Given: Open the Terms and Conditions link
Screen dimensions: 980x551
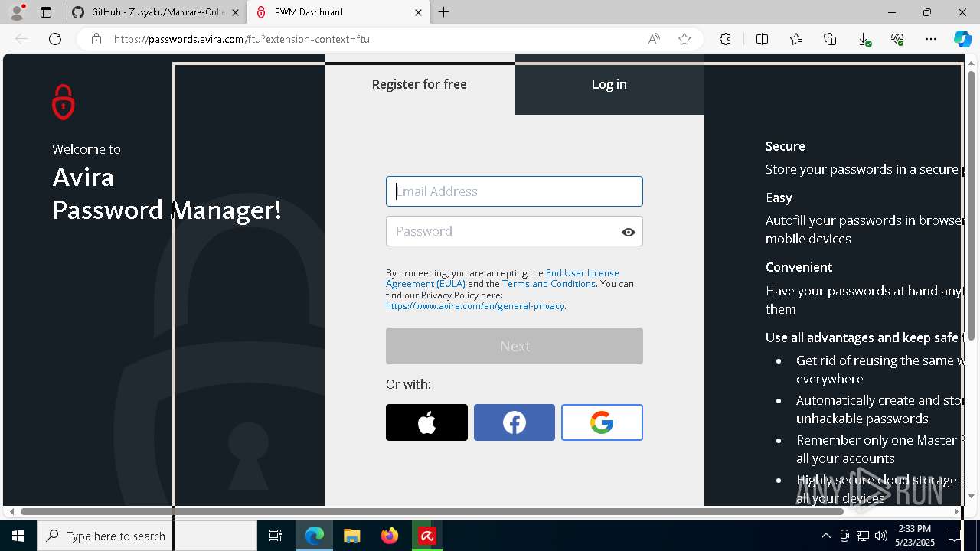Looking at the screenshot, I should [x=549, y=284].
